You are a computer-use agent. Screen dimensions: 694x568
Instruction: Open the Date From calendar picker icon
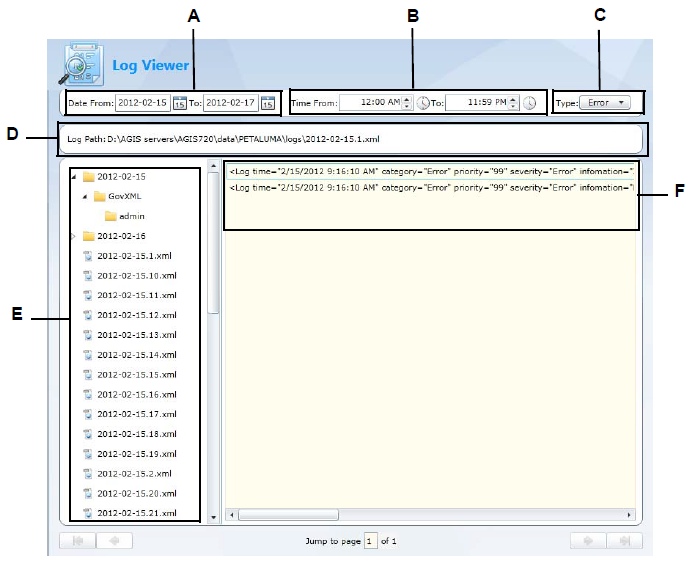(180, 103)
